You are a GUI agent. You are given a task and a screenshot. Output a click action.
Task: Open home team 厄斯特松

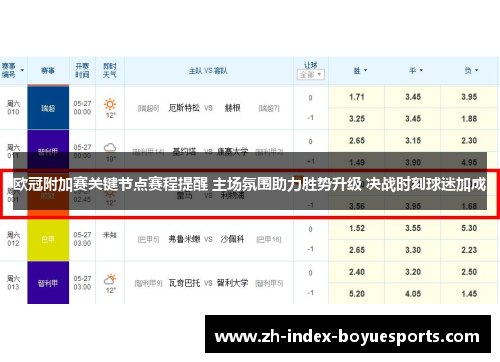pyautogui.click(x=184, y=108)
